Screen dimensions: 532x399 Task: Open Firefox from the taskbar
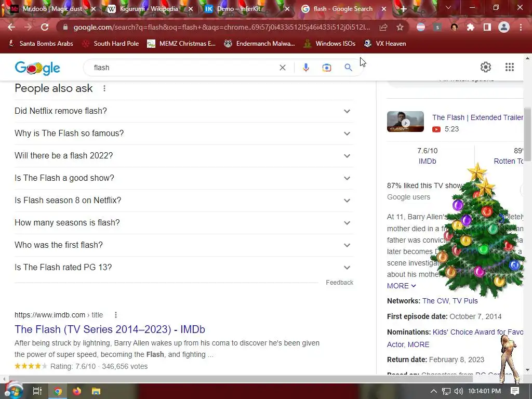click(77, 391)
